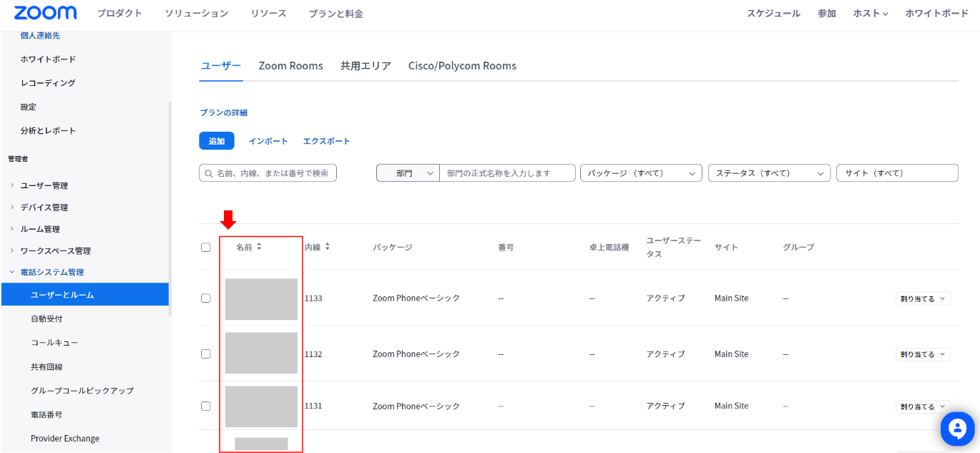Collapse 電話システム管理 in the sidebar
The width and height of the screenshot is (980, 453).
pyautogui.click(x=52, y=272)
